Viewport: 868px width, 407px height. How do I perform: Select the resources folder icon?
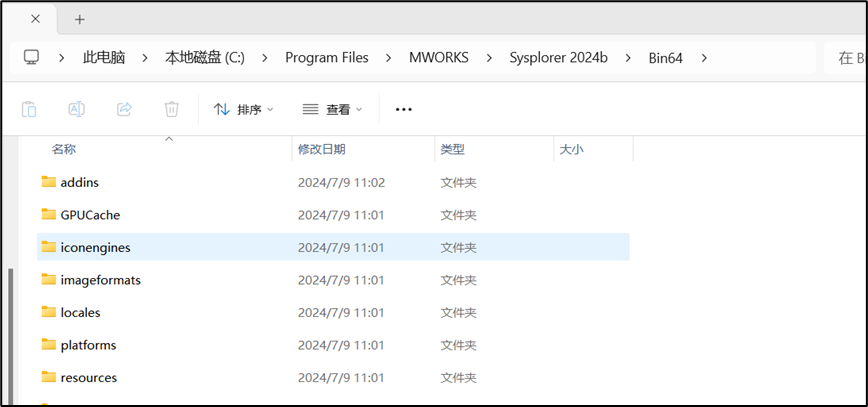click(49, 378)
